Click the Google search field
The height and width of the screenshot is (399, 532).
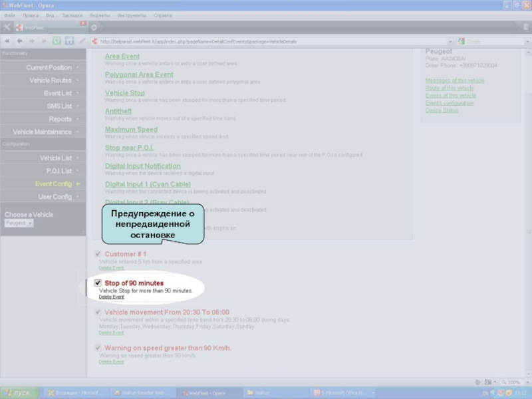[495, 42]
